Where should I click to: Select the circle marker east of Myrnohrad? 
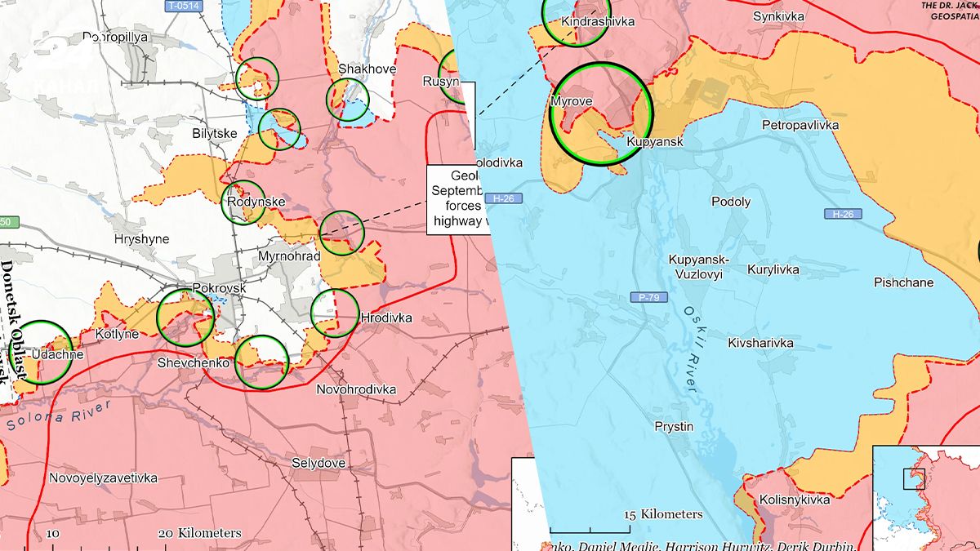tap(342, 233)
